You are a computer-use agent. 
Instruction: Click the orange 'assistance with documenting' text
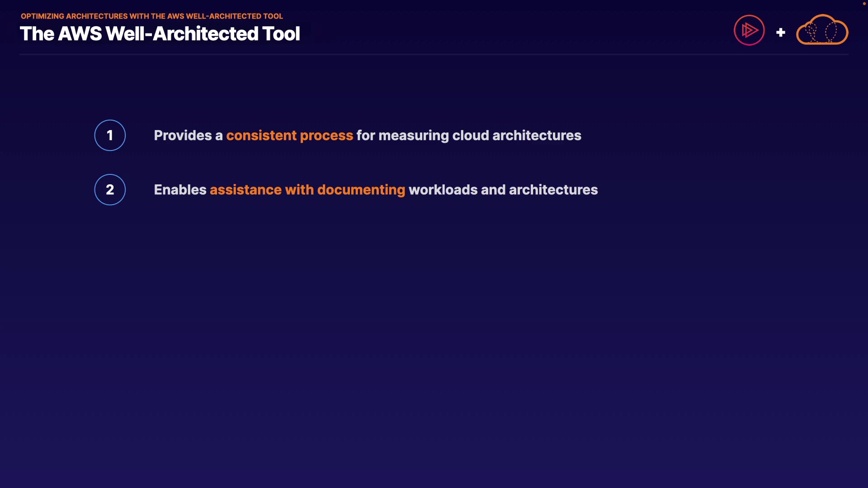click(x=307, y=190)
